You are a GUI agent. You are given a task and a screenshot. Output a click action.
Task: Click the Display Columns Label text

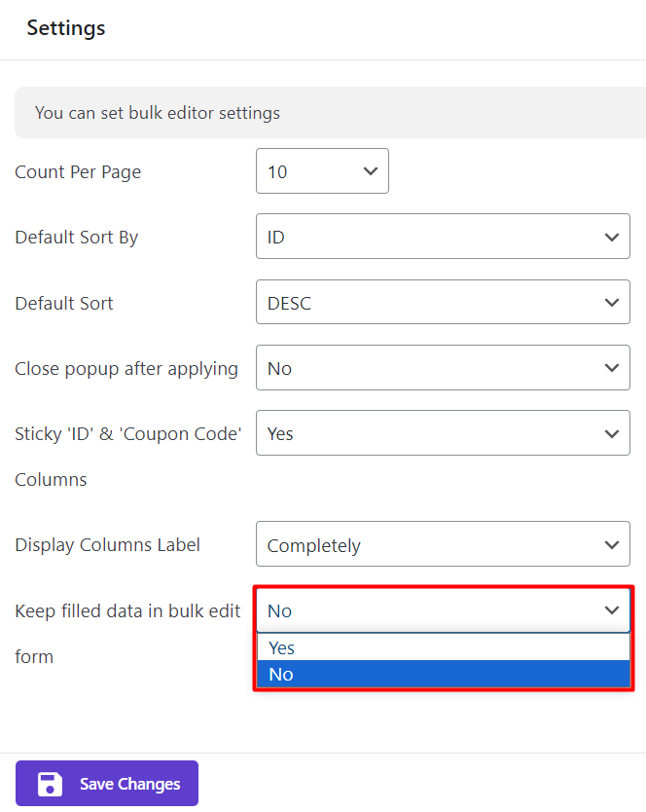107,545
